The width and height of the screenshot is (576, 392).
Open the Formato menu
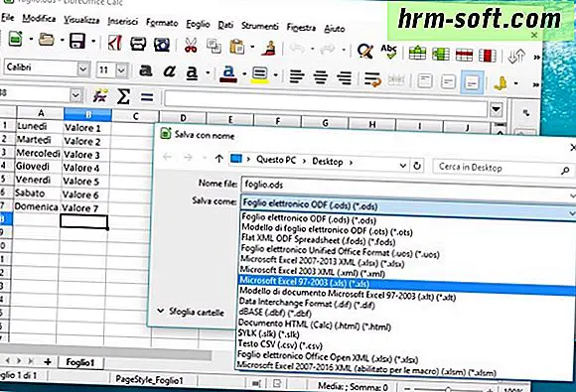[162, 23]
